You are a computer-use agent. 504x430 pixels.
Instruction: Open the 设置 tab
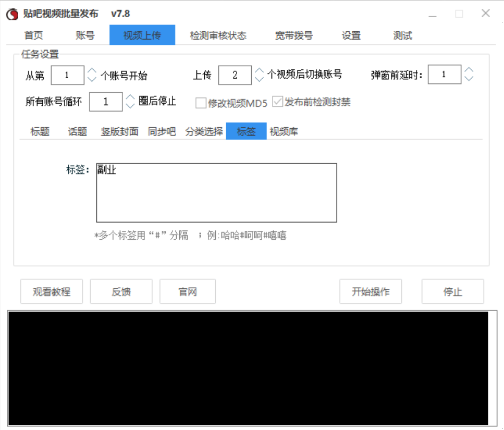coord(351,35)
